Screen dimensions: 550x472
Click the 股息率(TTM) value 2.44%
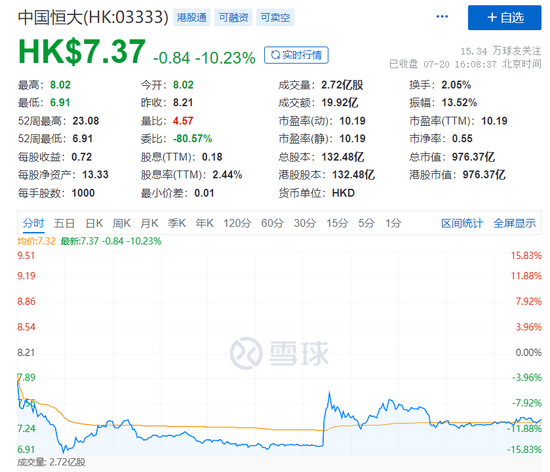coord(227,175)
